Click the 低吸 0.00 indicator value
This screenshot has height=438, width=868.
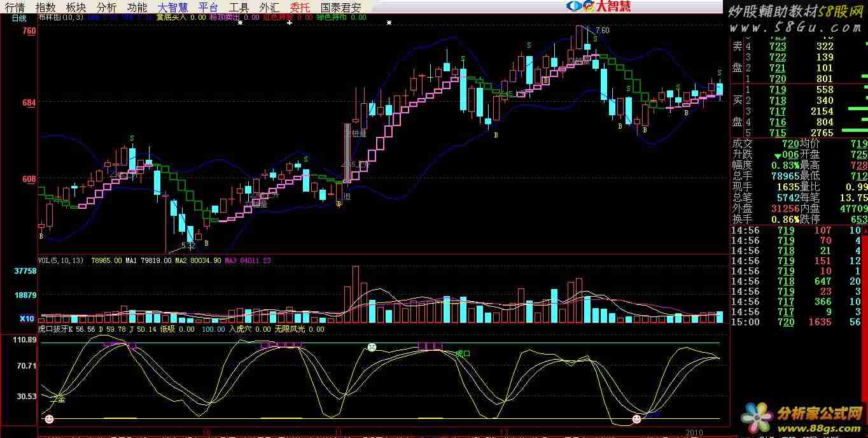pos(177,329)
